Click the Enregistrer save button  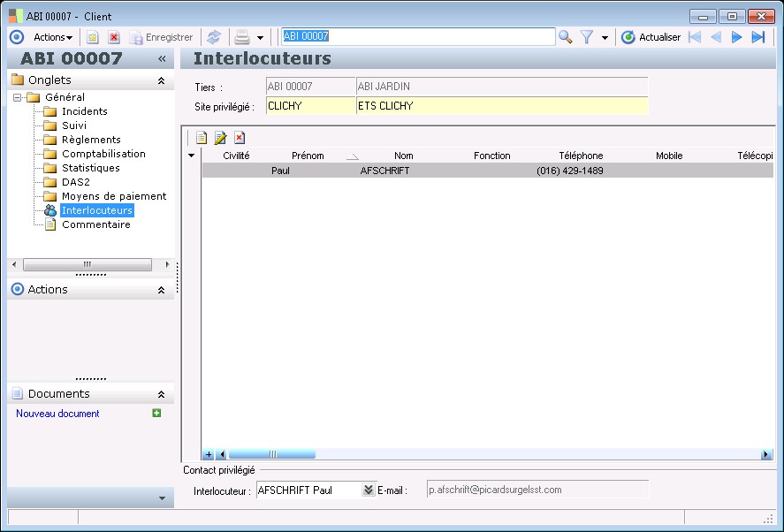pyautogui.click(x=161, y=37)
